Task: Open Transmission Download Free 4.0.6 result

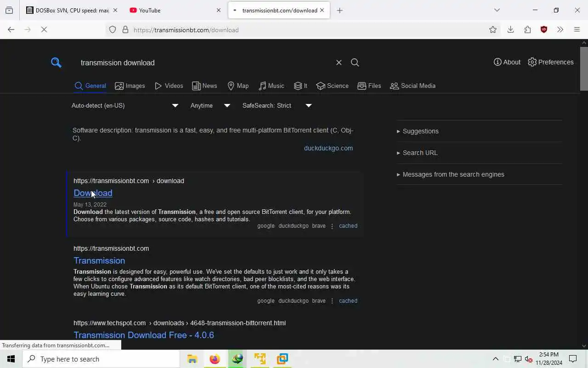Action: [x=144, y=335]
